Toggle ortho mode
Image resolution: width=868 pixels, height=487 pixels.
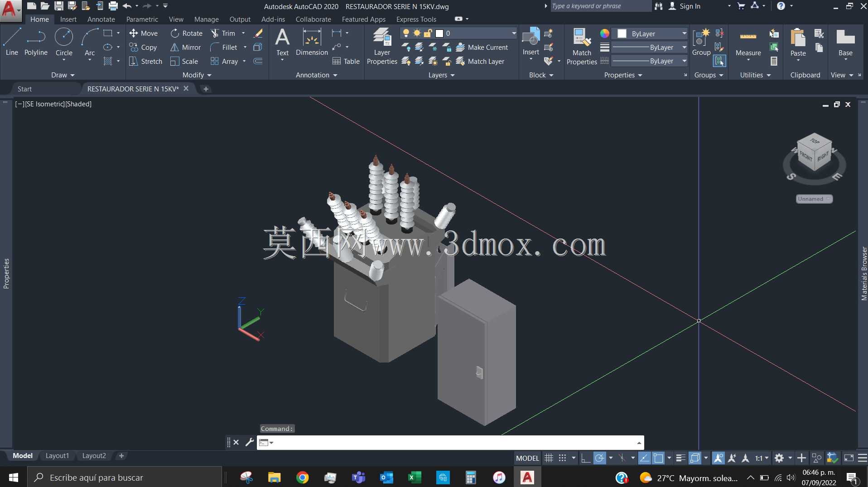click(585, 458)
